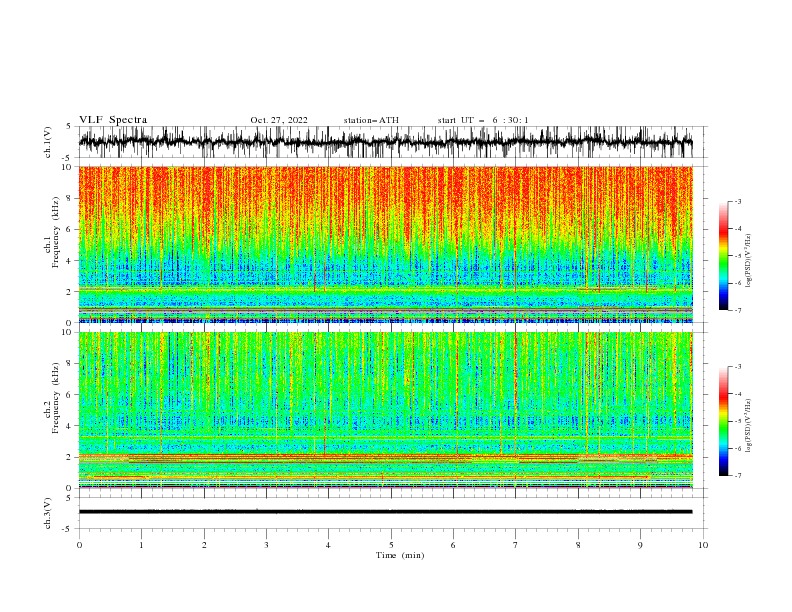The width and height of the screenshot is (792, 612).
Task: Click the 'ch.3(V)' axis label
Action: coord(48,513)
